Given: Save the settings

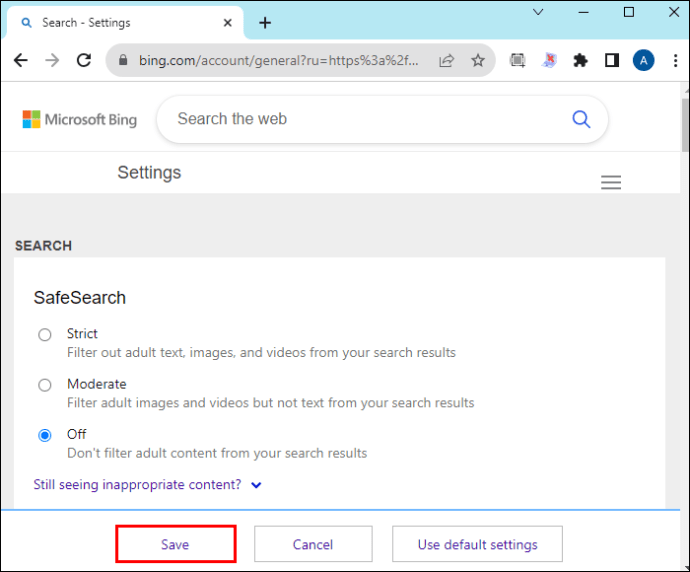Looking at the screenshot, I should click(x=176, y=544).
